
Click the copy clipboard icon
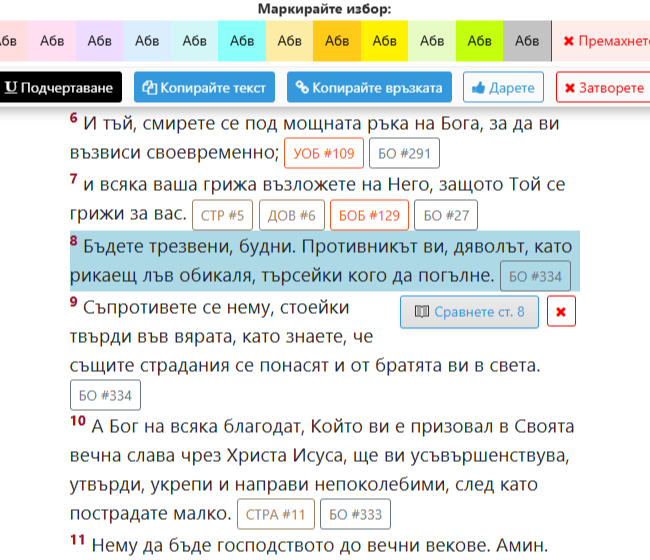click(x=149, y=87)
